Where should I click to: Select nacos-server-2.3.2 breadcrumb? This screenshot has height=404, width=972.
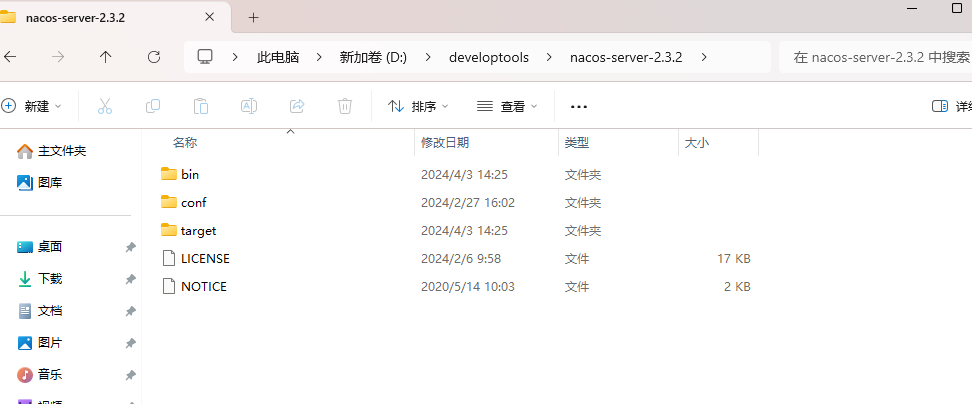coord(626,58)
